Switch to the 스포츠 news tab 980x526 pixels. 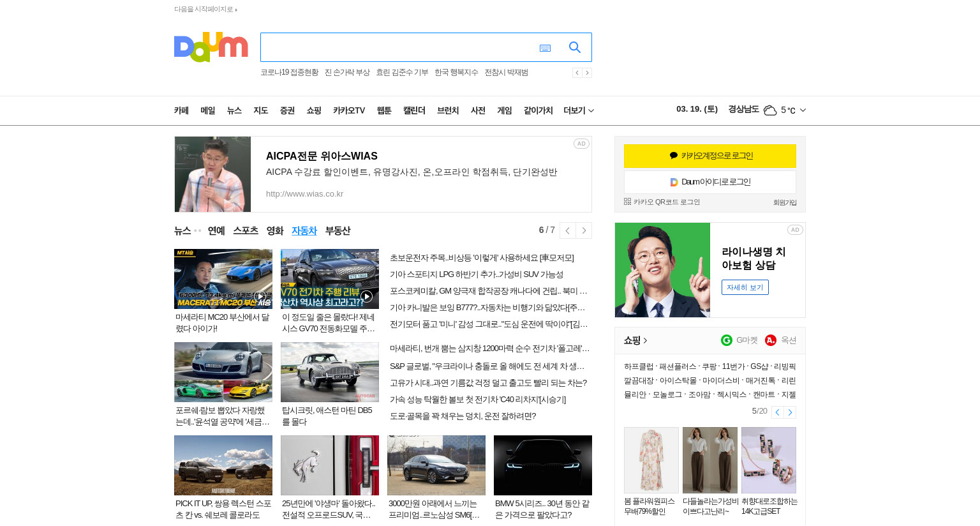coord(246,230)
